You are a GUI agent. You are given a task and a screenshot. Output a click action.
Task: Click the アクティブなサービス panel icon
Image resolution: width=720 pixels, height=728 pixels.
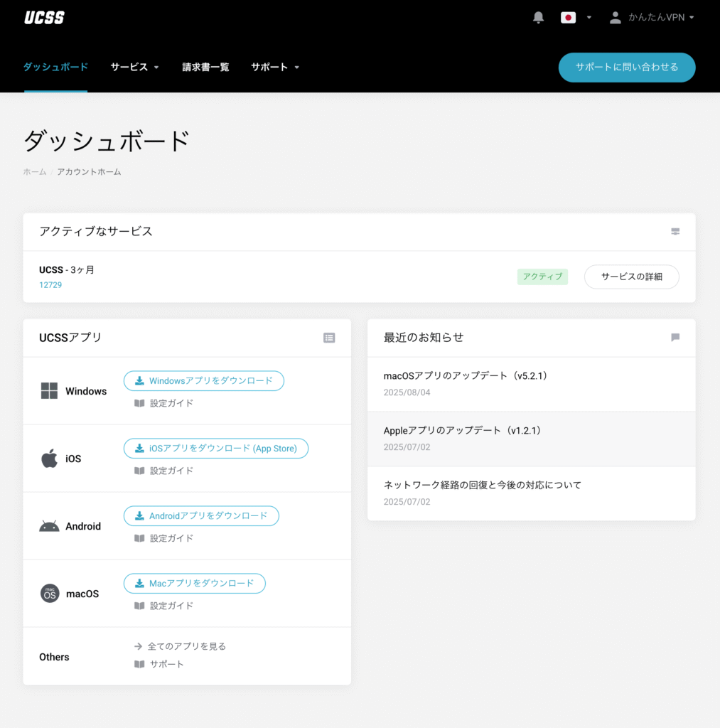[675, 231]
